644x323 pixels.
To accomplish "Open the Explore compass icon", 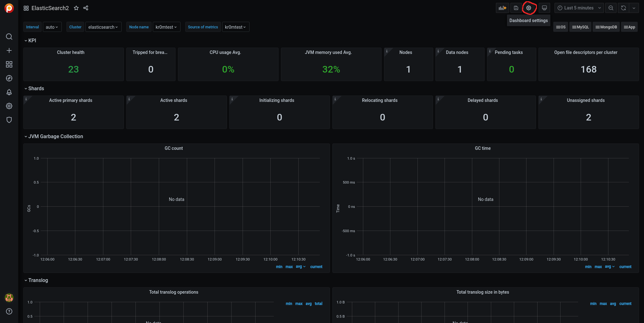I will pyautogui.click(x=9, y=78).
